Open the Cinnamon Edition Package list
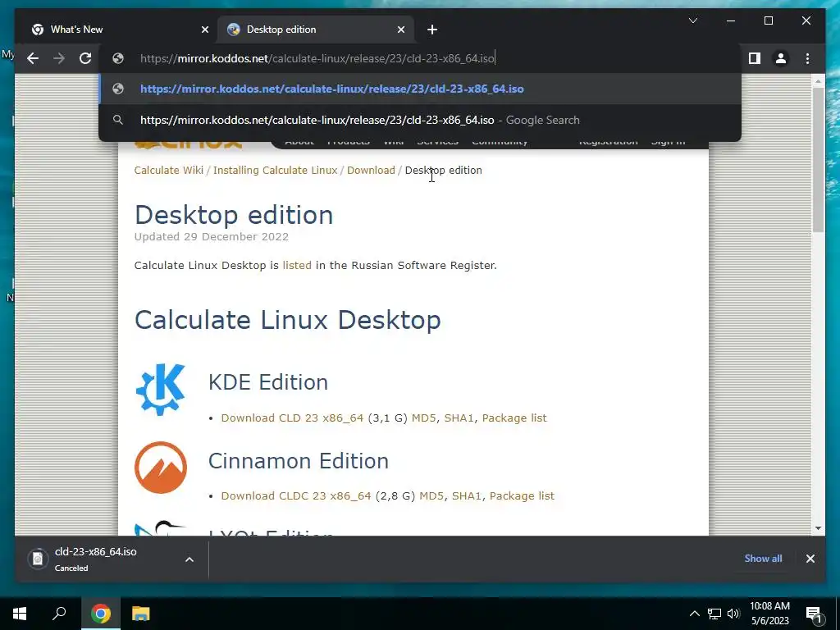Screen dimensions: 840x630 (x=522, y=496)
